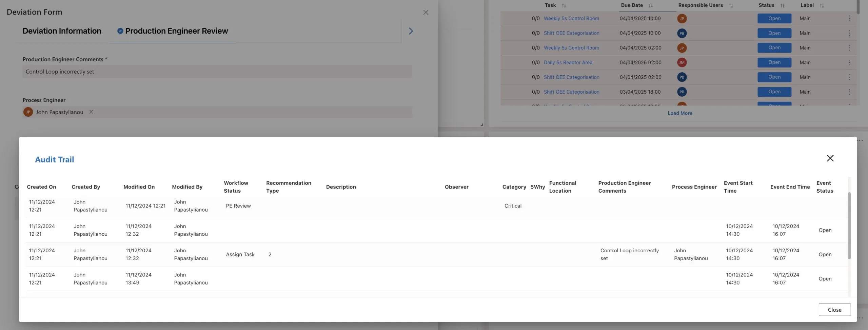Select recommendation type value 2

270,254
